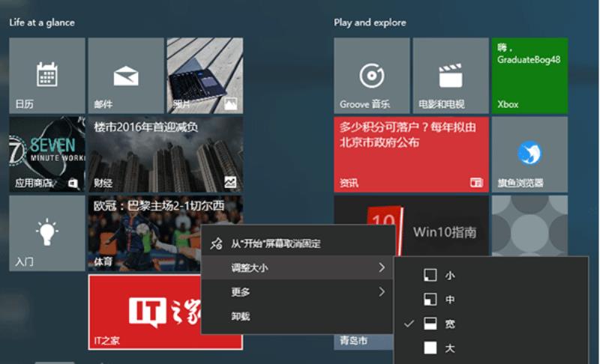Select the checked 宽 wide size
This screenshot has width=600, height=364.
[x=491, y=324]
